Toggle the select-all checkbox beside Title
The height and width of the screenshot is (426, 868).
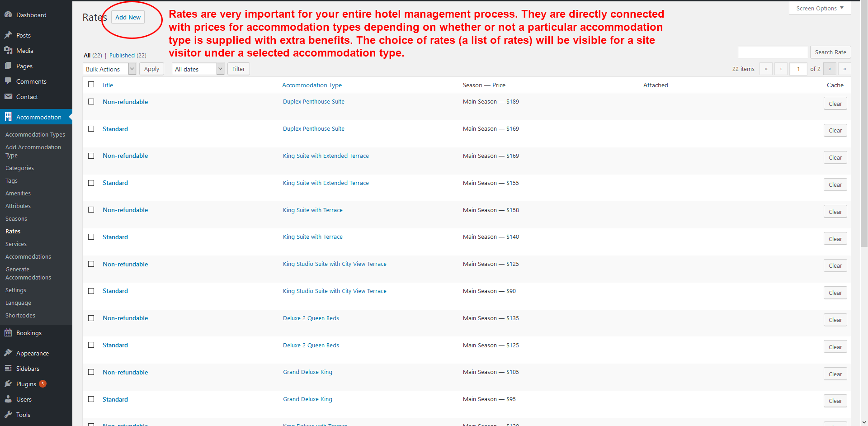coord(91,85)
